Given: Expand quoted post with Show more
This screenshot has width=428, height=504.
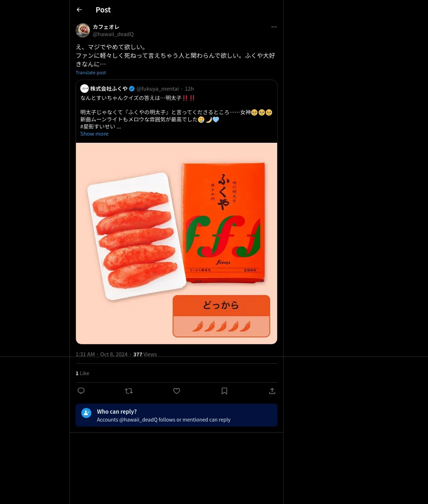Looking at the screenshot, I should tap(94, 134).
